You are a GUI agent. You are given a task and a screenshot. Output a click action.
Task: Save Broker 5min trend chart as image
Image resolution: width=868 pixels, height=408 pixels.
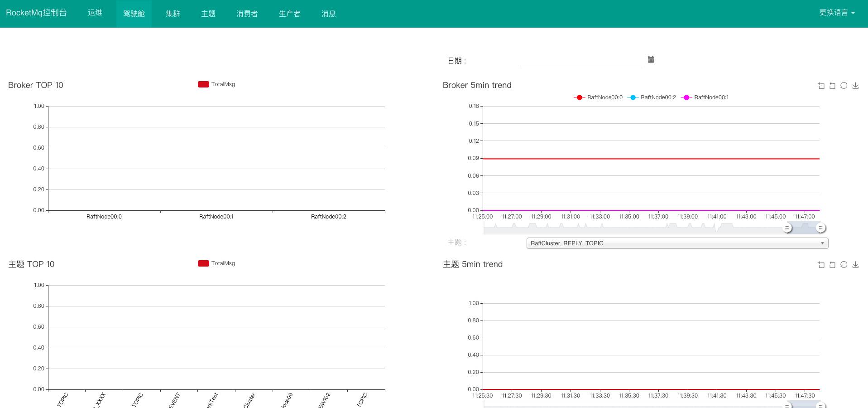pos(855,86)
